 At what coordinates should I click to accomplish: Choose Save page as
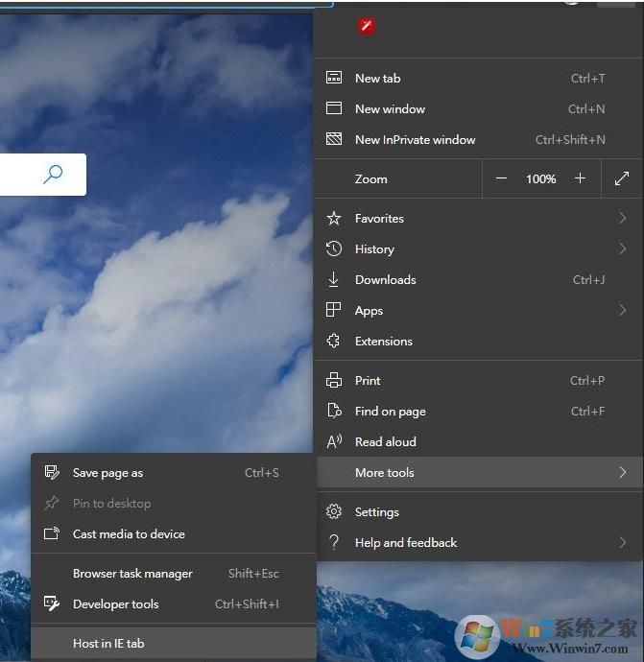pyautogui.click(x=107, y=473)
